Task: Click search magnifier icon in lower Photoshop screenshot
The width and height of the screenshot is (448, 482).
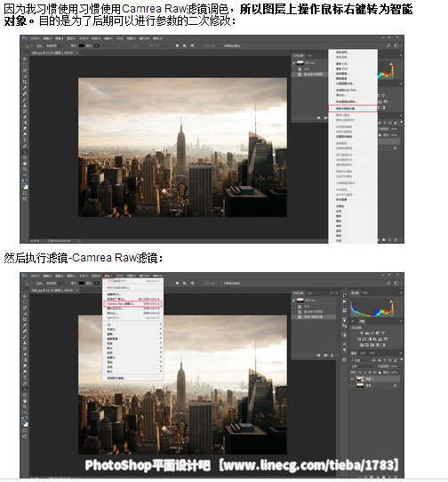Action: point(388,283)
